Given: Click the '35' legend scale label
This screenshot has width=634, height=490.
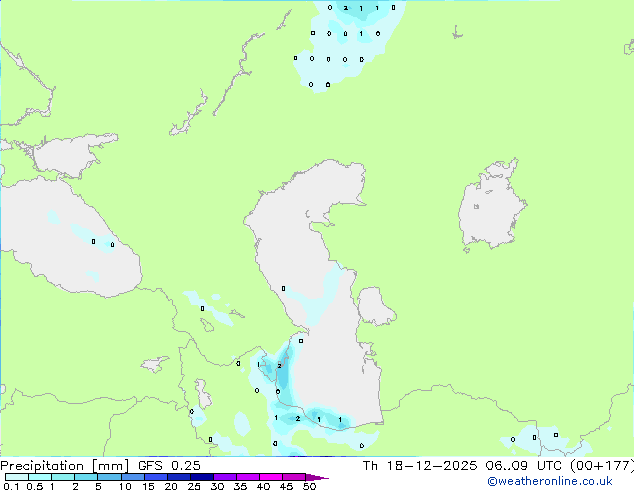Looking at the screenshot, I should coord(240,486).
